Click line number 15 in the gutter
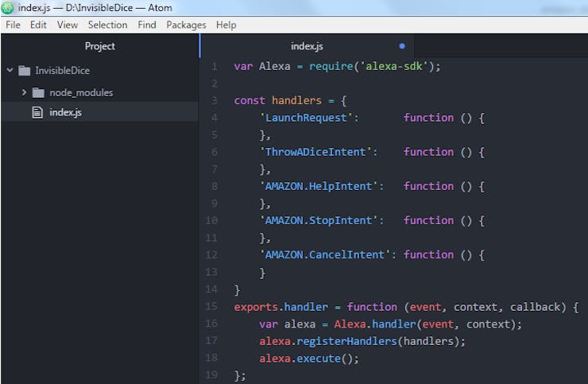The image size is (588, 384). tap(211, 306)
